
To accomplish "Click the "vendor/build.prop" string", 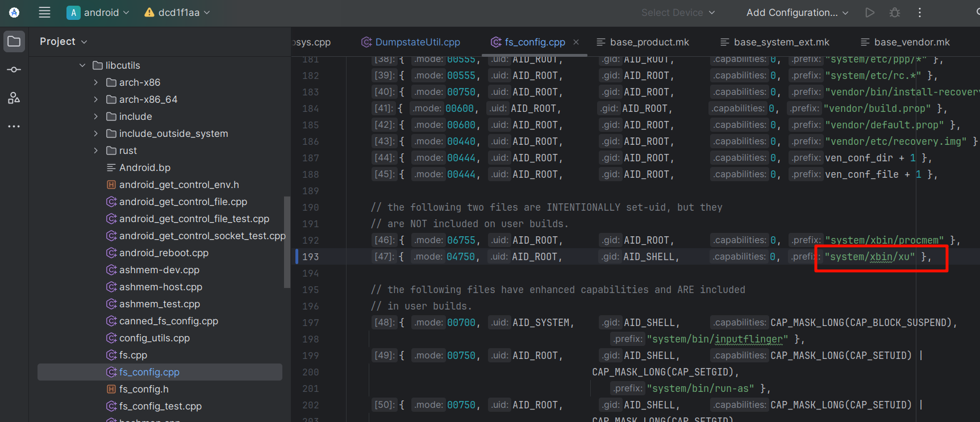I will pos(877,108).
